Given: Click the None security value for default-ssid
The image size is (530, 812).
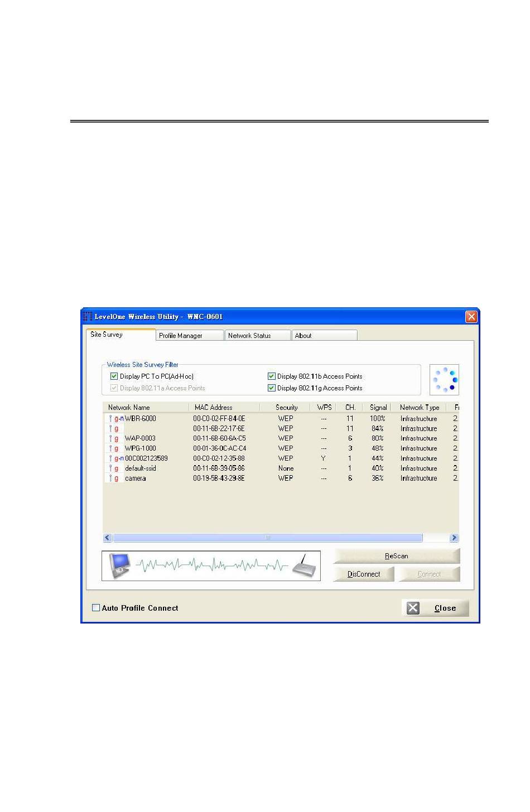Looking at the screenshot, I should pyautogui.click(x=286, y=468).
